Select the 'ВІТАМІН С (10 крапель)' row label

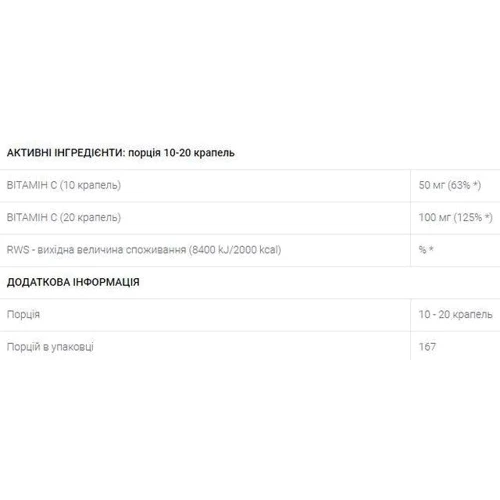[64, 185]
